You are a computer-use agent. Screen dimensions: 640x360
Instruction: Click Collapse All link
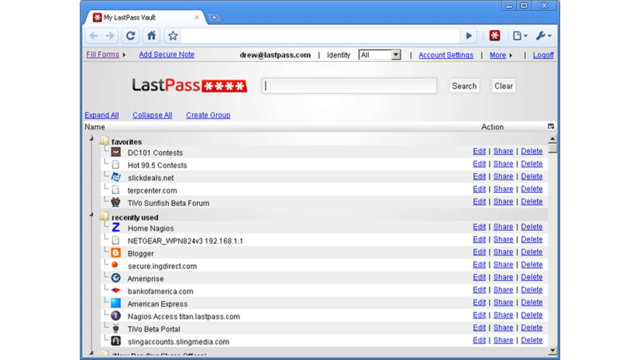152,115
